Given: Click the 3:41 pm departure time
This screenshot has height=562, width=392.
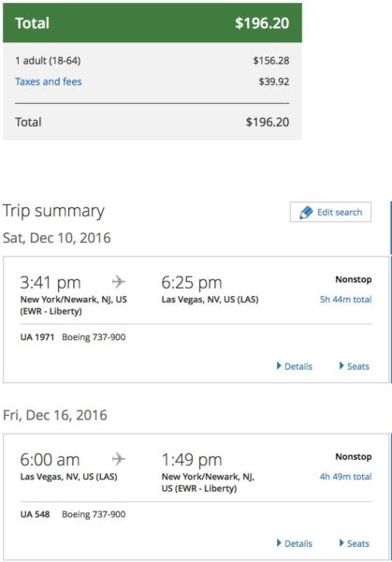Looking at the screenshot, I should 51,283.
